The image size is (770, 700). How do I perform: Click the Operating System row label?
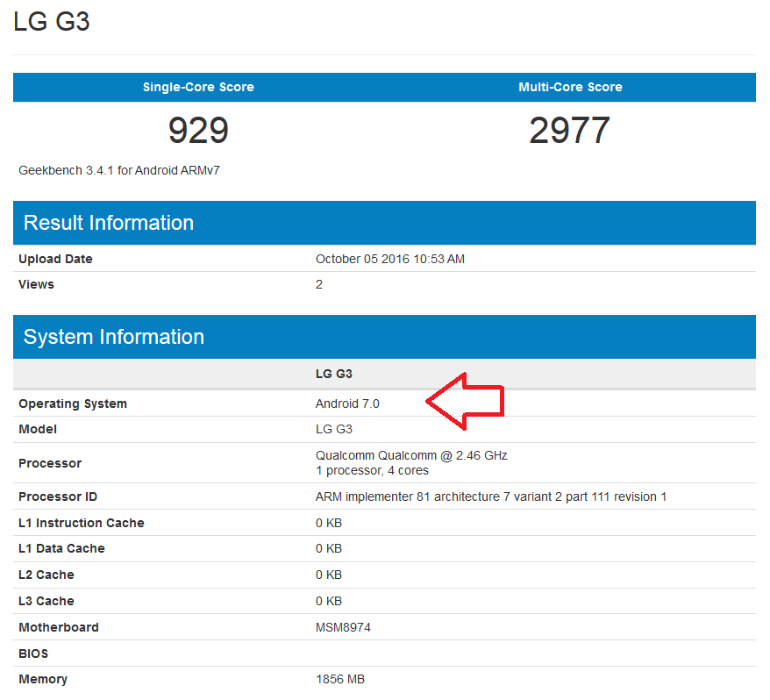pyautogui.click(x=73, y=404)
